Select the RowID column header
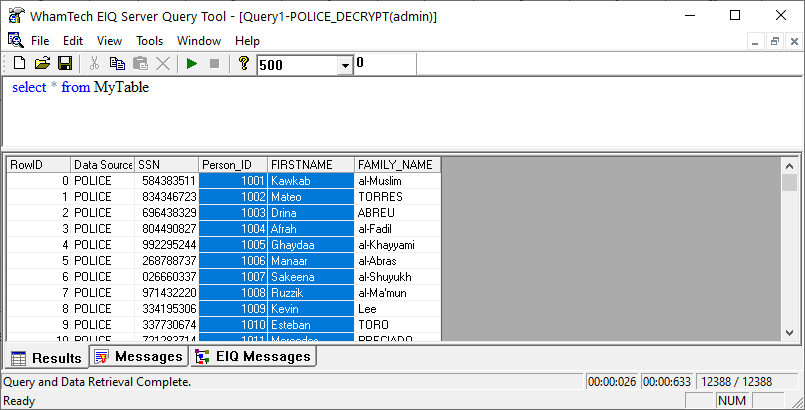 pyautogui.click(x=39, y=165)
